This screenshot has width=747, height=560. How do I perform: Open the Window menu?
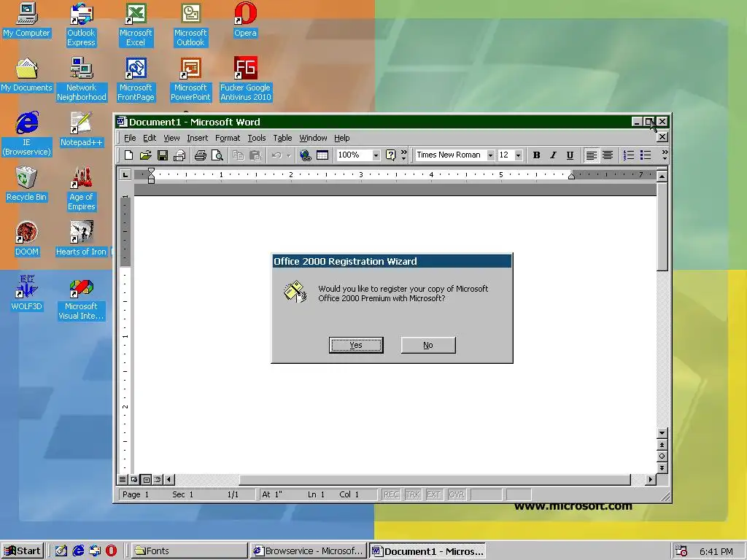[x=313, y=138]
